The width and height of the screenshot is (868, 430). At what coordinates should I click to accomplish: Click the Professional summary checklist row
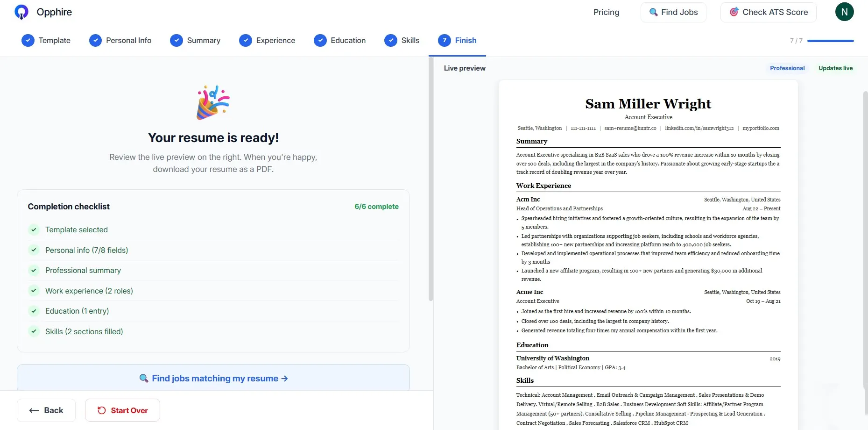pos(213,270)
